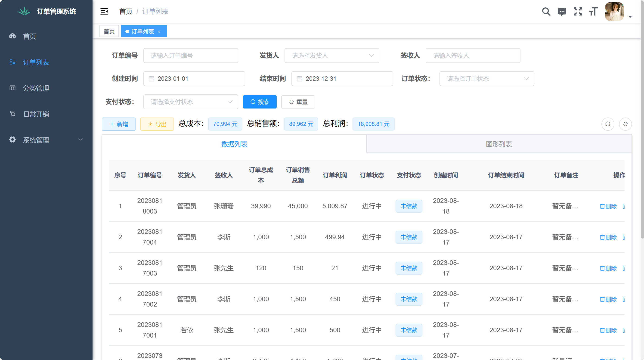Select 订单列表 in the sidebar
The image size is (644, 360).
coord(46,62)
